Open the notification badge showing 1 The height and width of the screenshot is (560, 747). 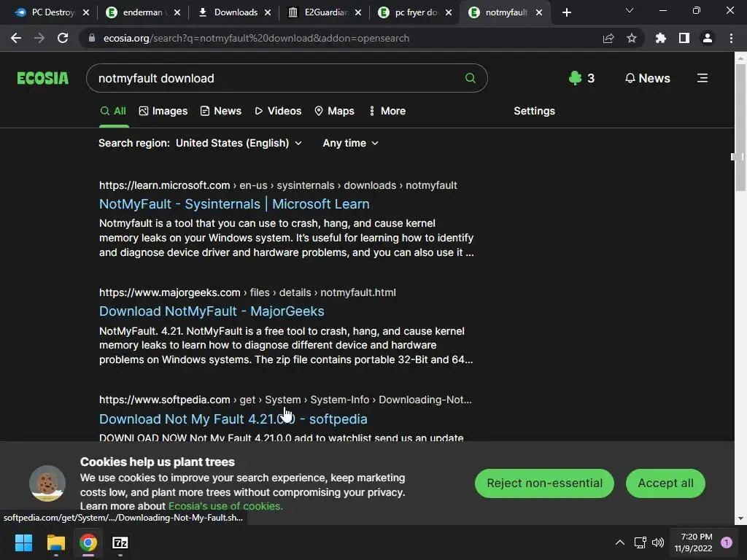(727, 542)
